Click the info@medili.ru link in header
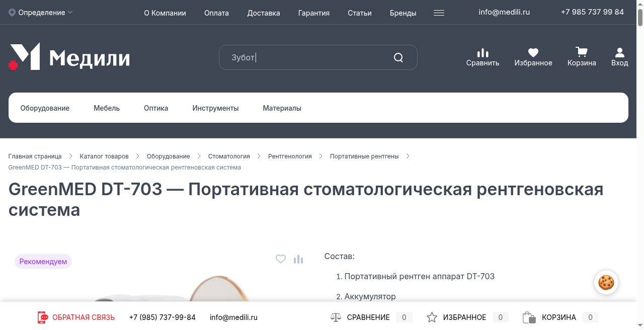The image size is (644, 330). pyautogui.click(x=504, y=12)
